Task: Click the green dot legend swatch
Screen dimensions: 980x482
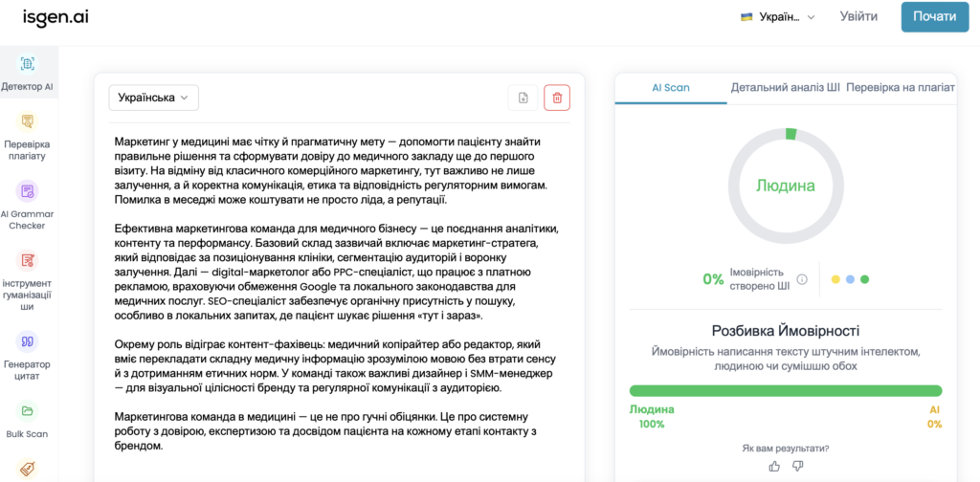Action: tap(865, 279)
